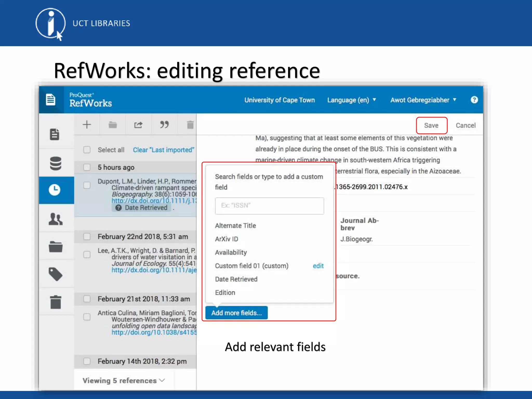Open the Dupont reference dx.doi.org link

[x=154, y=201]
